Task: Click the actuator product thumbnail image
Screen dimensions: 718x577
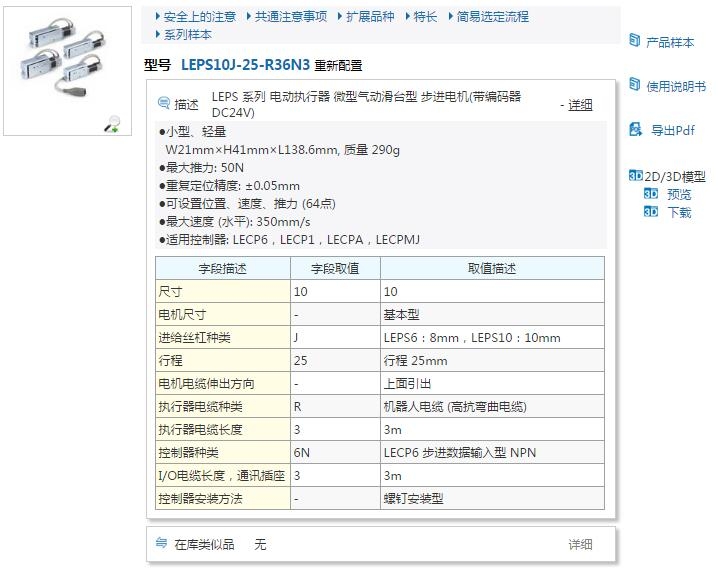Action: coord(60,65)
